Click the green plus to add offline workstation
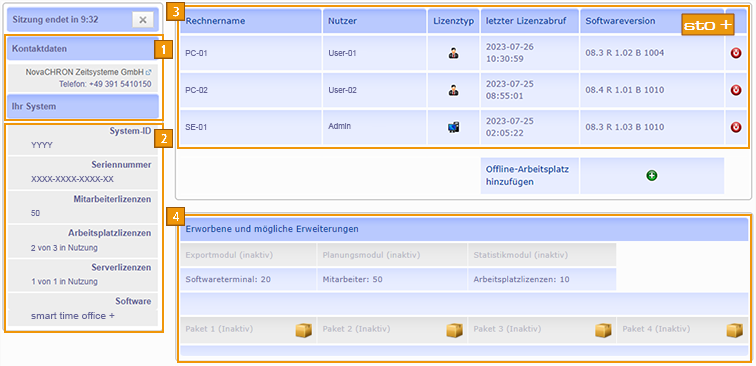The width and height of the screenshot is (756, 366). point(651,176)
